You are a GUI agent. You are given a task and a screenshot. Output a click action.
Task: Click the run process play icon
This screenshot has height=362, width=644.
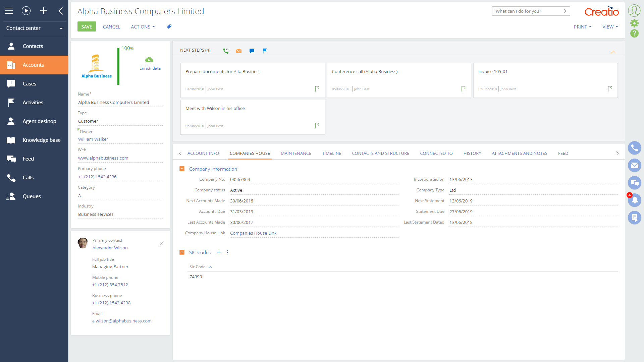click(x=26, y=11)
